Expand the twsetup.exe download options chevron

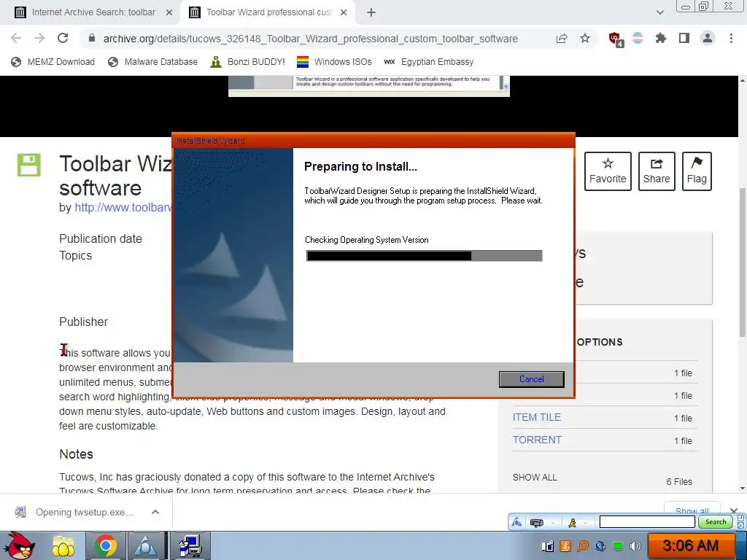point(155,513)
